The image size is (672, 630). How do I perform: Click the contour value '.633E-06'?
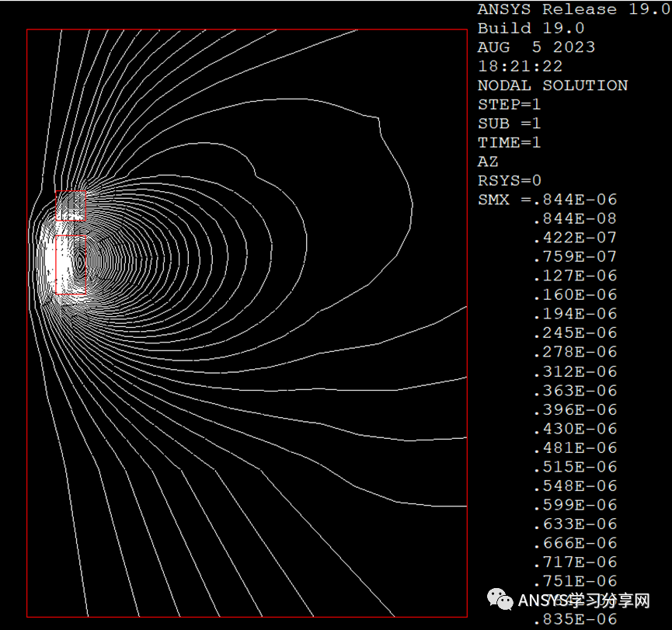pos(575,524)
